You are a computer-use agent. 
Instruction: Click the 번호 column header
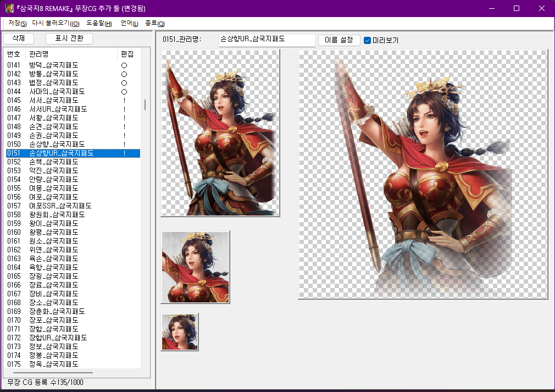point(14,54)
